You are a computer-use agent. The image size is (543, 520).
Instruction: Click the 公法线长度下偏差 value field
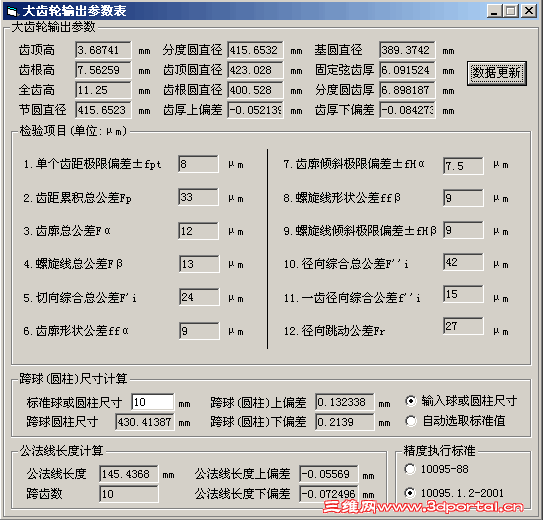pos(329,494)
